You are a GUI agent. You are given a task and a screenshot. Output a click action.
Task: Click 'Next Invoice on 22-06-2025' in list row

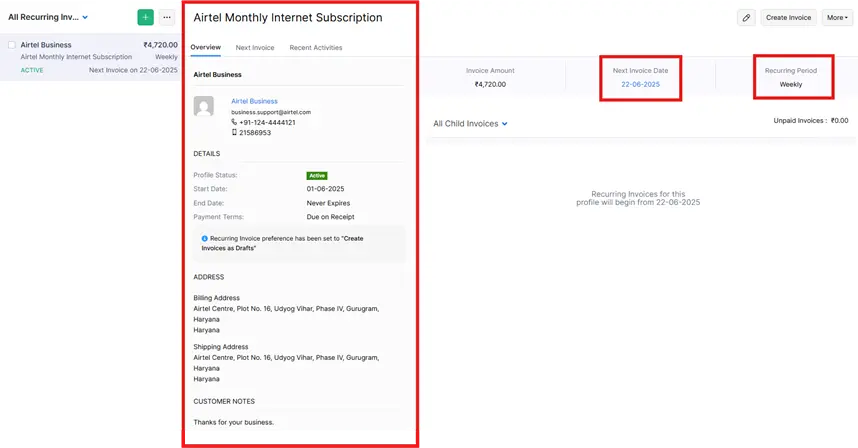(x=133, y=70)
